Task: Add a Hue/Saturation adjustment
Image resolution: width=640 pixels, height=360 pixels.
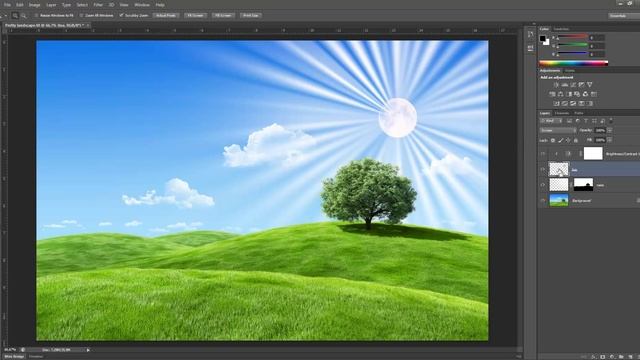Action: click(x=553, y=94)
